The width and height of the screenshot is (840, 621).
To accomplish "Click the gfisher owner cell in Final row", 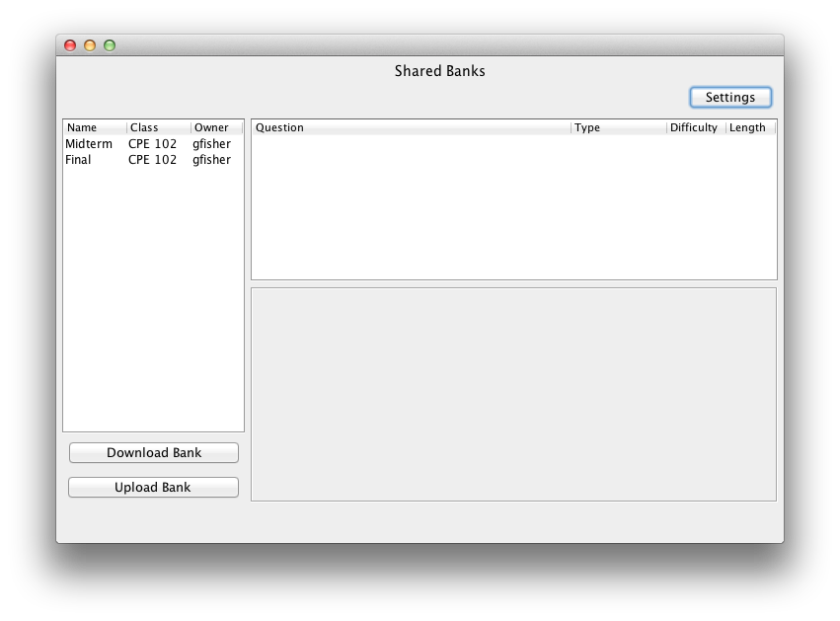I will (212, 160).
